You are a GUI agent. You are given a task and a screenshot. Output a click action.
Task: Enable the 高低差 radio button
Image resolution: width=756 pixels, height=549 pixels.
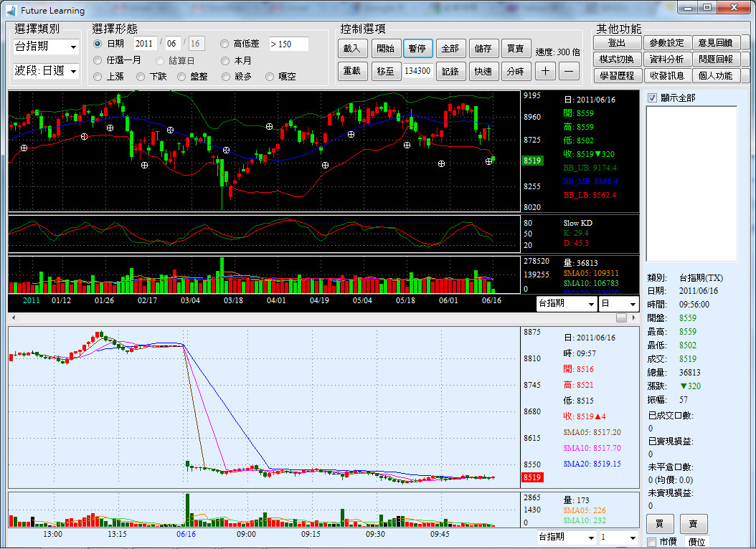tap(225, 44)
